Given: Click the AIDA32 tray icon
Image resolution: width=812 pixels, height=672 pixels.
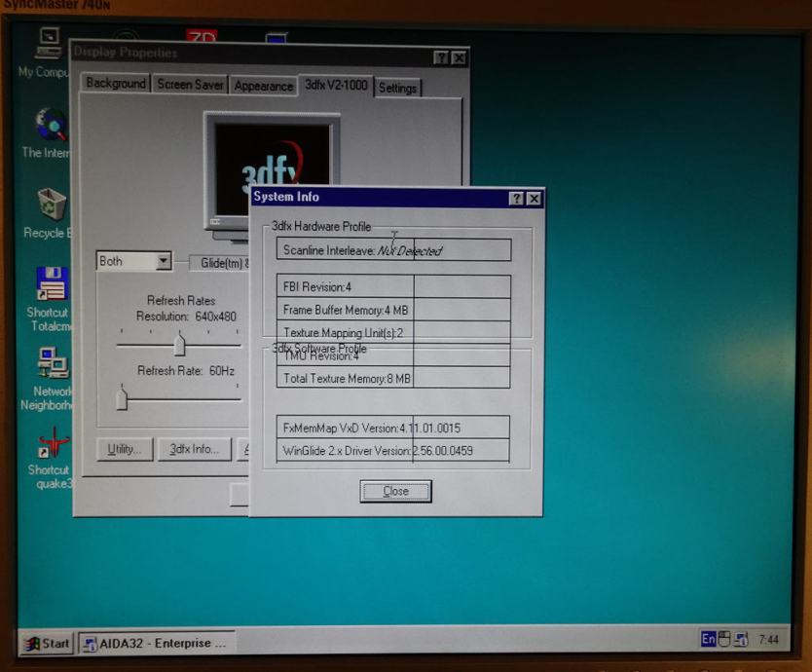Looking at the screenshot, I should pos(741,639).
